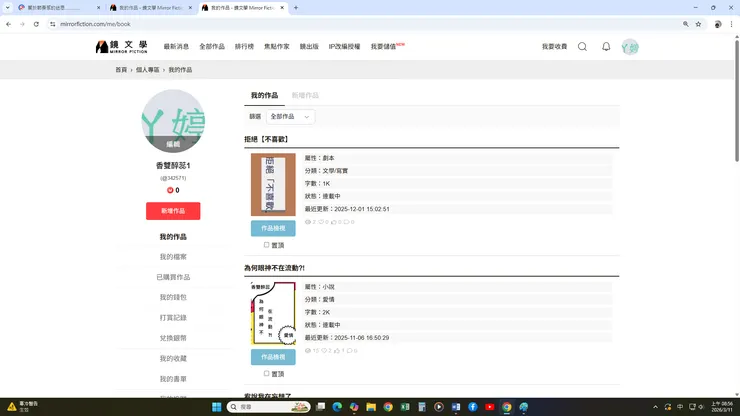Image resolution: width=740 pixels, height=416 pixels.
Task: Reload the page with refresh icon
Action: pos(36,24)
